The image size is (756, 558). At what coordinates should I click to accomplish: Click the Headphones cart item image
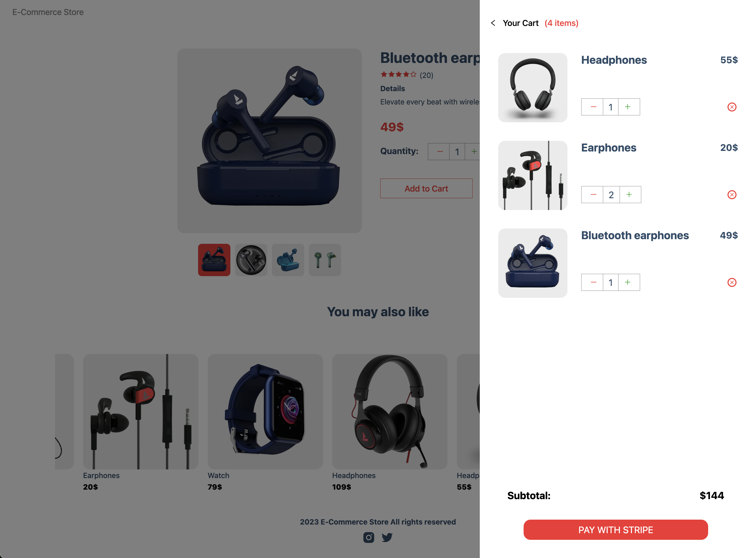point(533,87)
